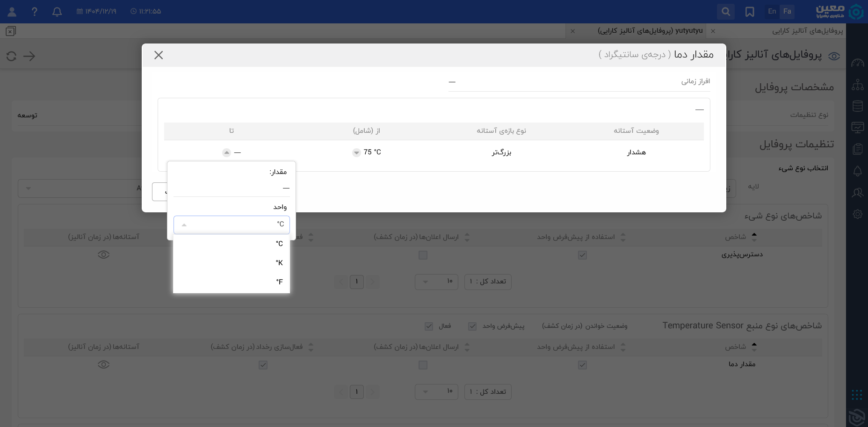Toggle the فعال checkbox for Temperature Sensor

pyautogui.click(x=429, y=326)
